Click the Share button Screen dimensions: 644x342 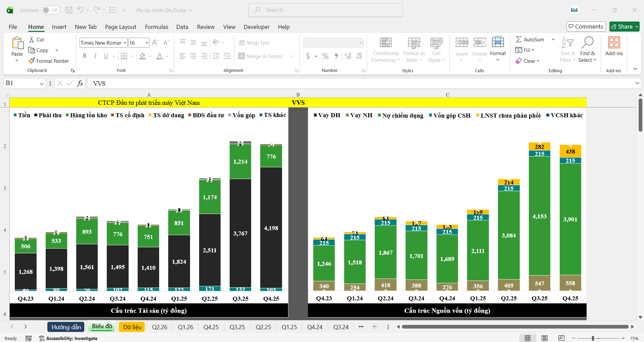coord(624,27)
